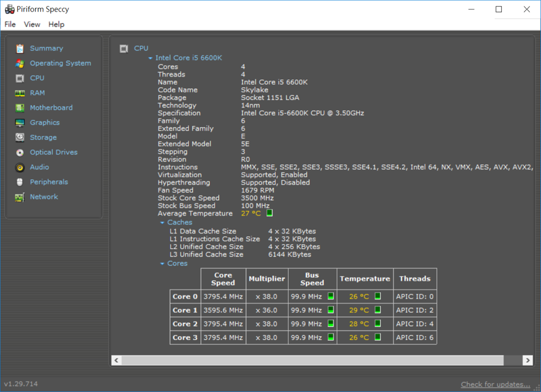Collapse the Intel Core i5 6600K node
The width and height of the screenshot is (541, 392).
151,58
